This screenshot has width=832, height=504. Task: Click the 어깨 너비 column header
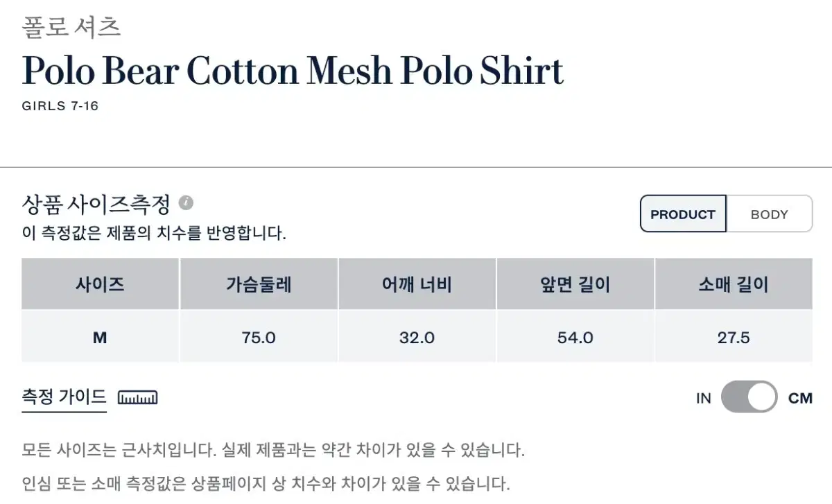417,284
